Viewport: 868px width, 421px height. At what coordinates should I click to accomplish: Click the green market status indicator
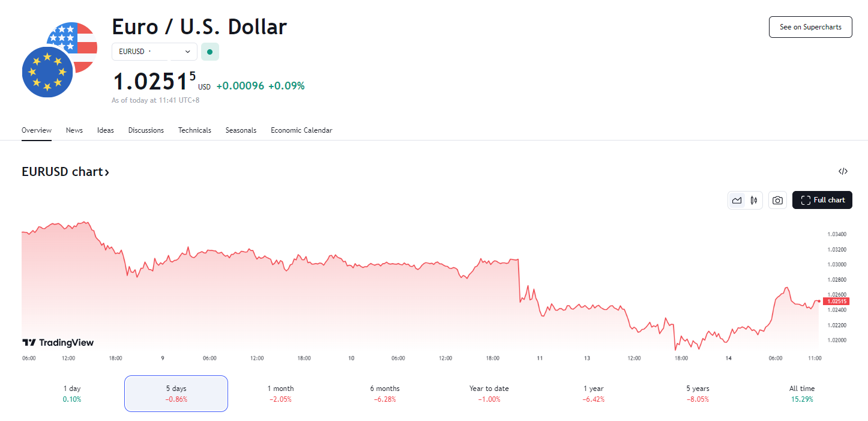tap(209, 52)
